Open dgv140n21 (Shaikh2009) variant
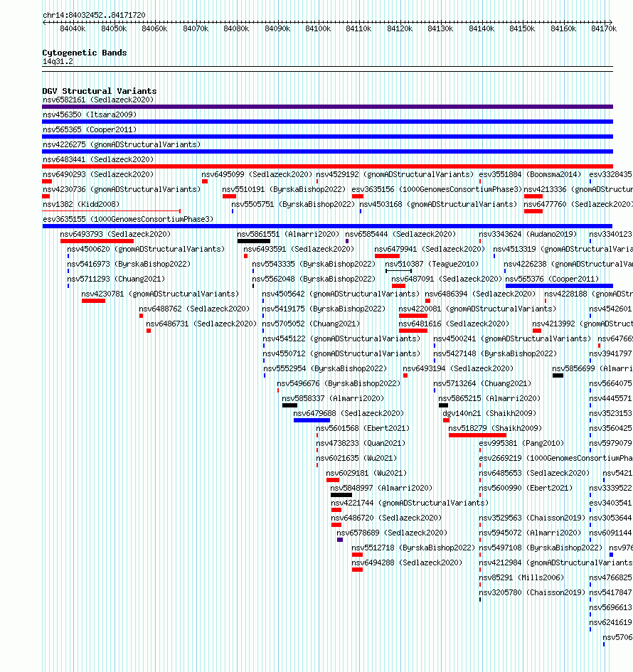This screenshot has height=672, width=633. [489, 414]
